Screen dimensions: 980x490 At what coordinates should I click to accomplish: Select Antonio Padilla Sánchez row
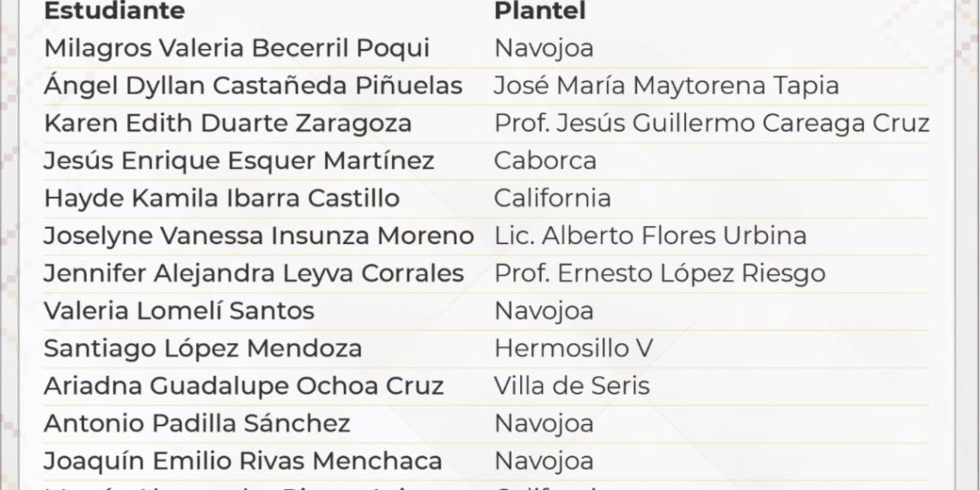[197, 423]
